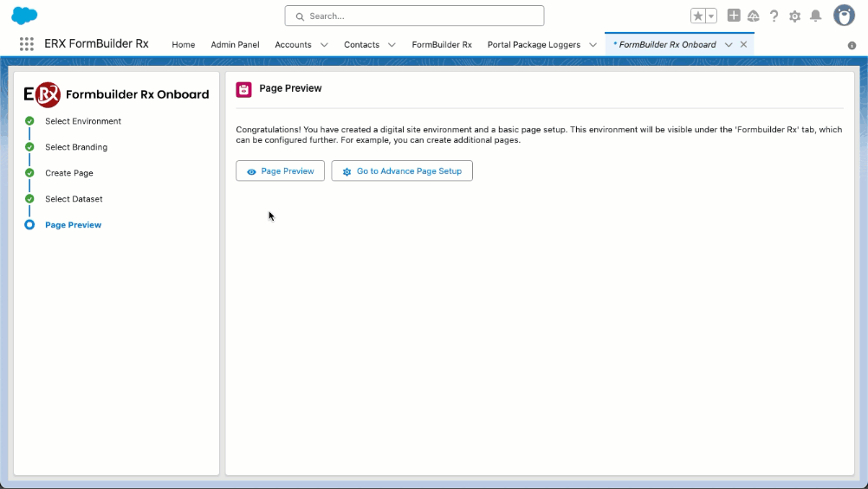Open Global Actions plus icon
Image resolution: width=868 pixels, height=489 pixels.
tap(734, 16)
